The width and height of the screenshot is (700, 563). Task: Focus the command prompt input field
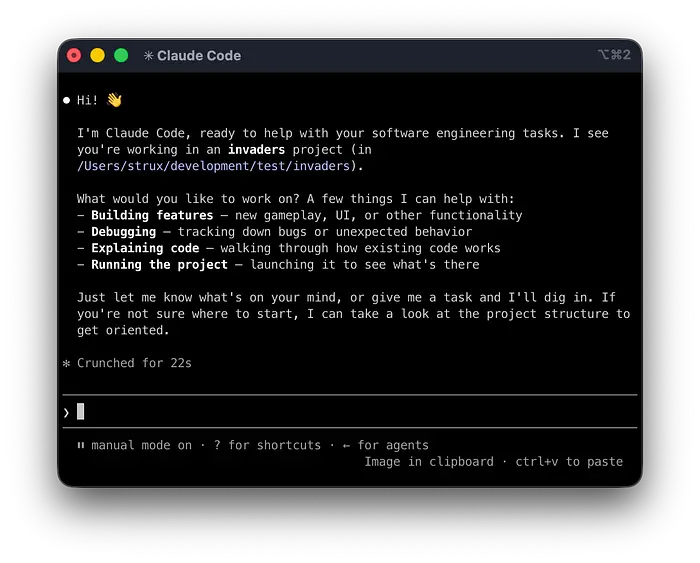[350, 412]
